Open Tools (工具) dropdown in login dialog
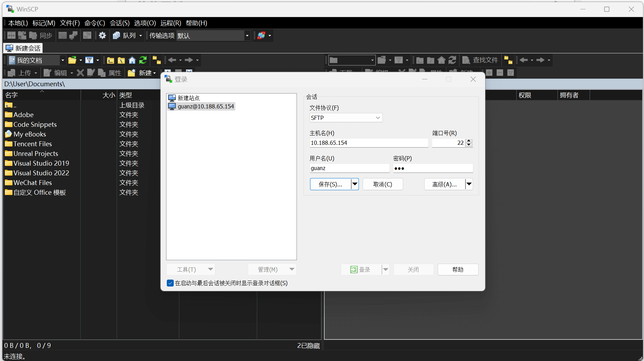The width and height of the screenshot is (644, 361). tap(191, 270)
